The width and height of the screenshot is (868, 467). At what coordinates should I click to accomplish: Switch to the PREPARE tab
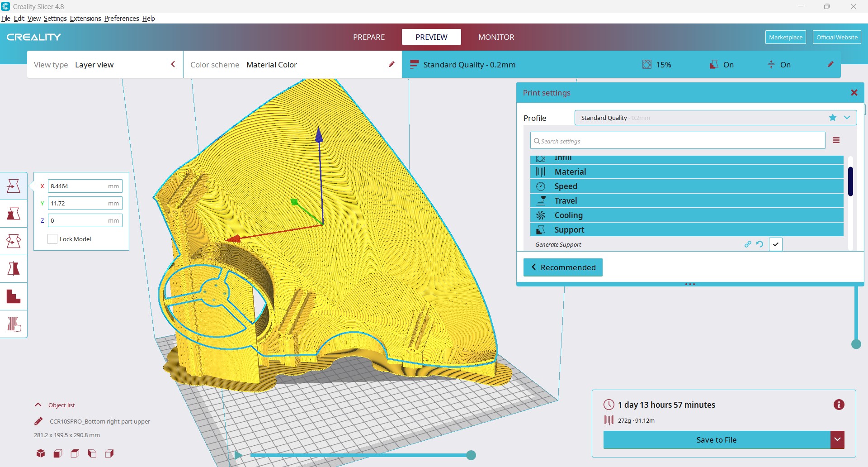coord(369,37)
